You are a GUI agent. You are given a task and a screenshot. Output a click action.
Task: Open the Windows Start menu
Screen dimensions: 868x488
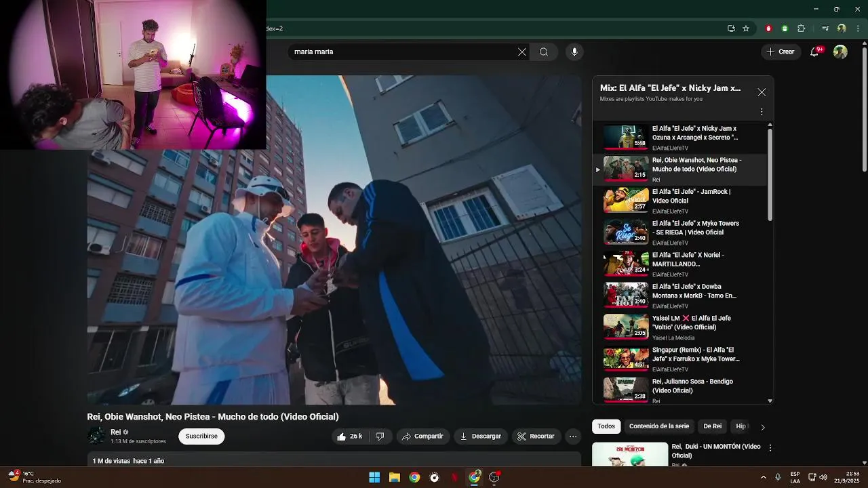click(x=374, y=477)
